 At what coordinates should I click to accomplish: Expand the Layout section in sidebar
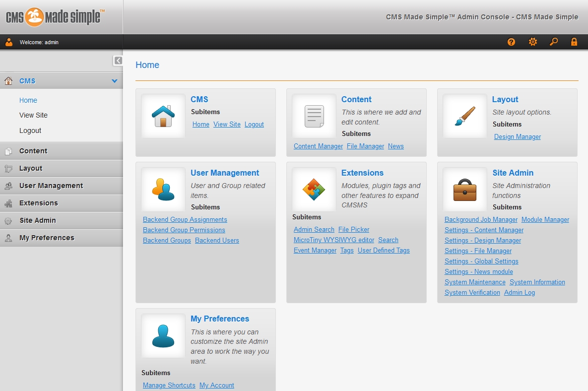click(x=62, y=169)
